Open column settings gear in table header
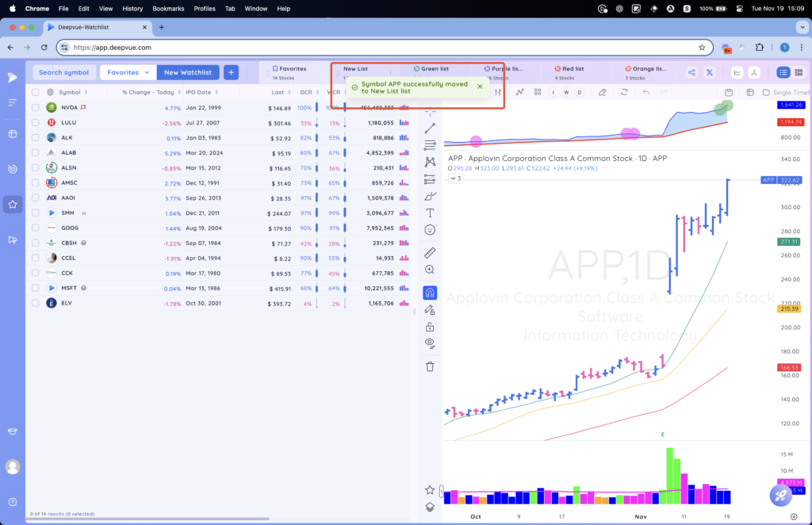Screen dimensions: 812x525 click(50, 92)
